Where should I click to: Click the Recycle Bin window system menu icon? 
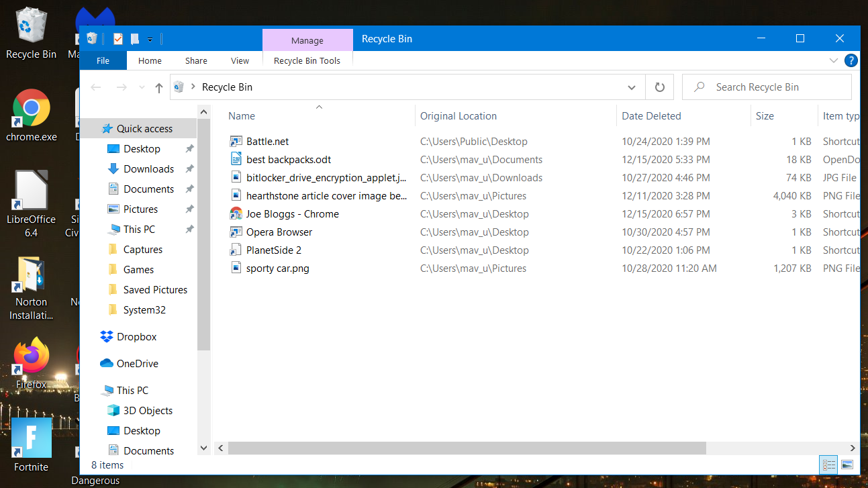point(92,39)
